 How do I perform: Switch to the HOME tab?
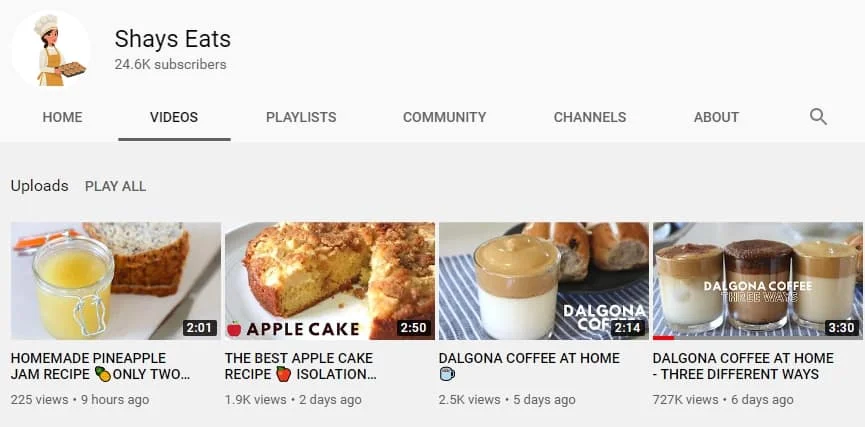[62, 117]
